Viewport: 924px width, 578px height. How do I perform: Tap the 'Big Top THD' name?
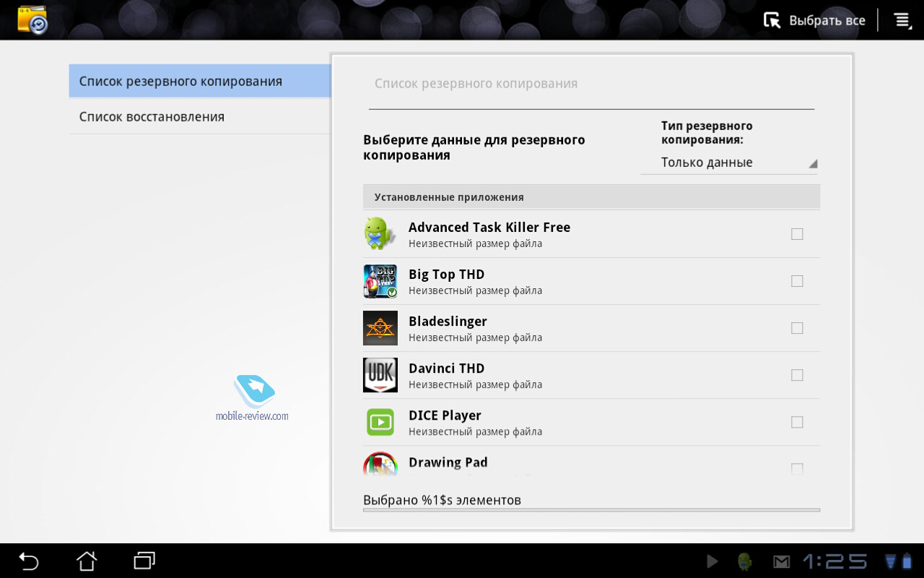[446, 274]
